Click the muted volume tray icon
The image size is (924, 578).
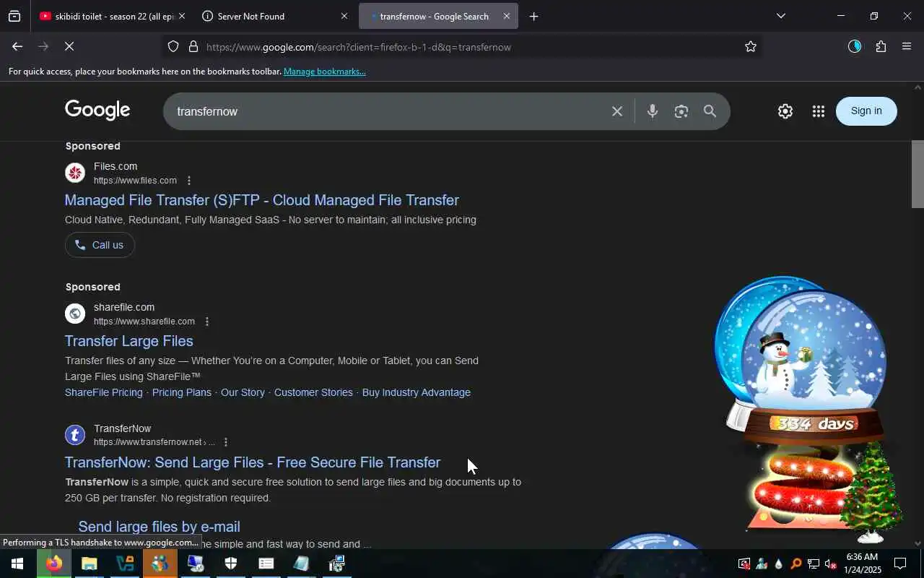point(830,564)
